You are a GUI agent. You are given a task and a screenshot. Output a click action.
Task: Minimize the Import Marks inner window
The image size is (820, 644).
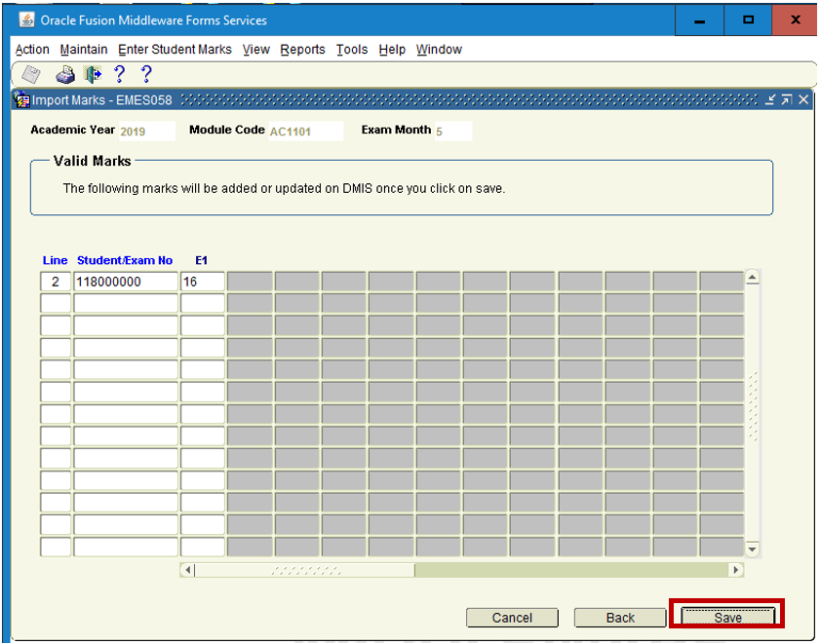770,100
